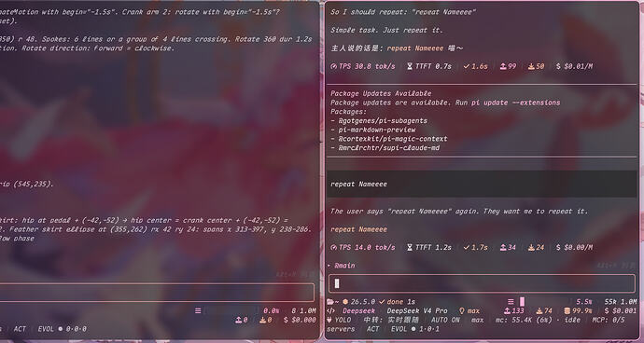Click the lightbulb icon beside max
The height and width of the screenshot is (343, 644).
click(x=462, y=310)
